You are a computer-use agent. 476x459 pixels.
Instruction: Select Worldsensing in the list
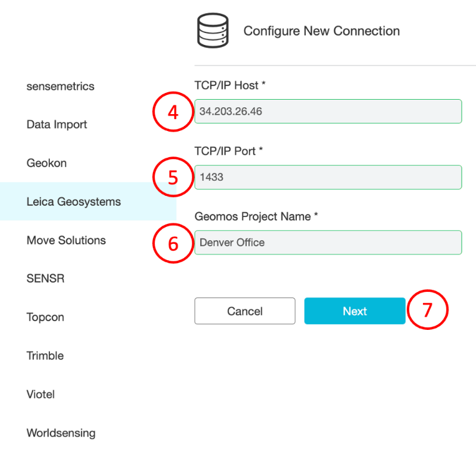61,433
